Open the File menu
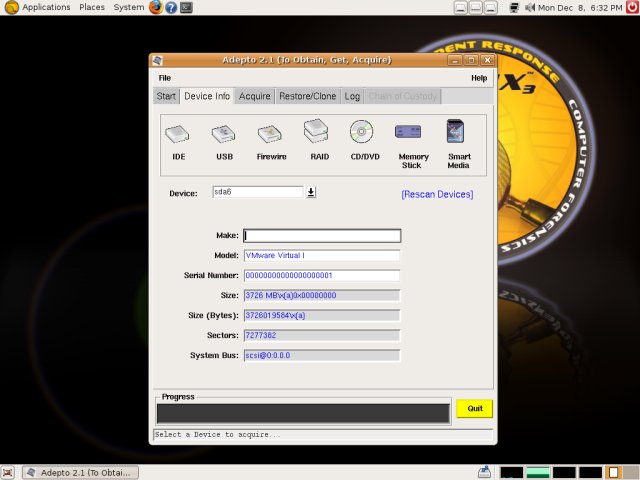The height and width of the screenshot is (480, 640). tap(165, 78)
